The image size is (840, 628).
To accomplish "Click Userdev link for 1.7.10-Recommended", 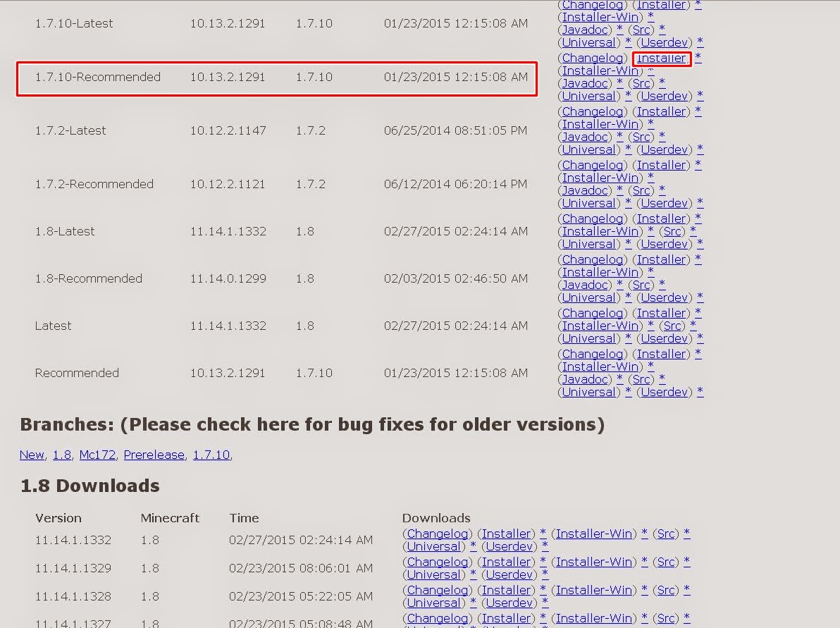I will 665,97.
